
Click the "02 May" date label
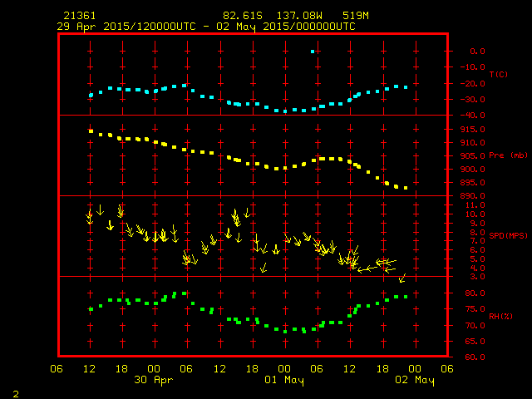tap(415, 380)
